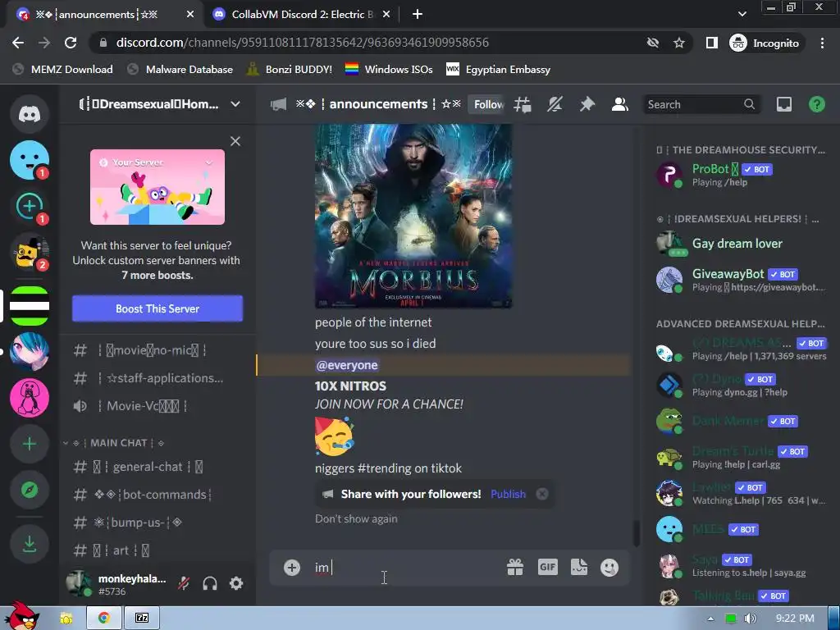Open Discord home direct messages icon
This screenshot has width=840, height=630.
click(30, 113)
